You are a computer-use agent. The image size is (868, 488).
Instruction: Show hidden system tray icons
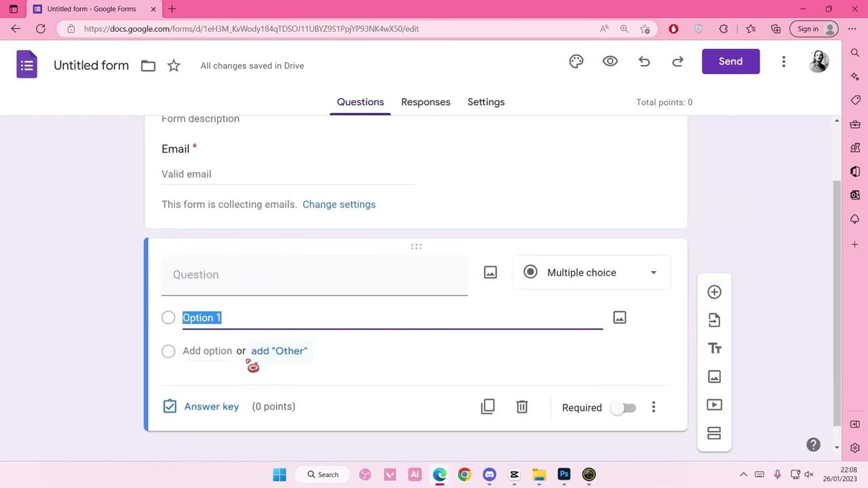pos(743,474)
